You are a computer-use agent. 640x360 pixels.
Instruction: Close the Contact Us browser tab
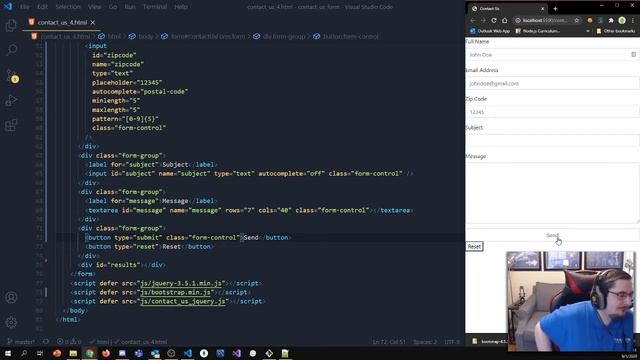coord(542,9)
